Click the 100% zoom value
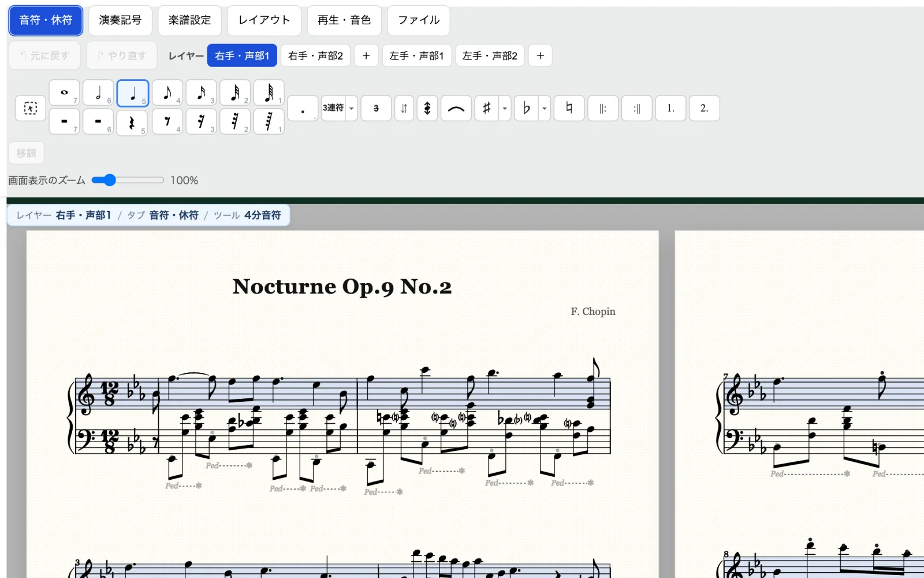 pos(184,180)
